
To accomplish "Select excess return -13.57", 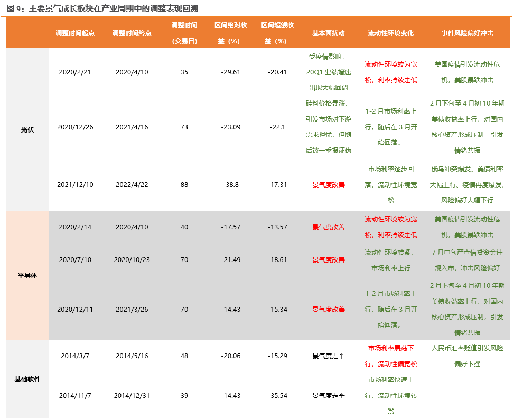I will click(x=277, y=227).
